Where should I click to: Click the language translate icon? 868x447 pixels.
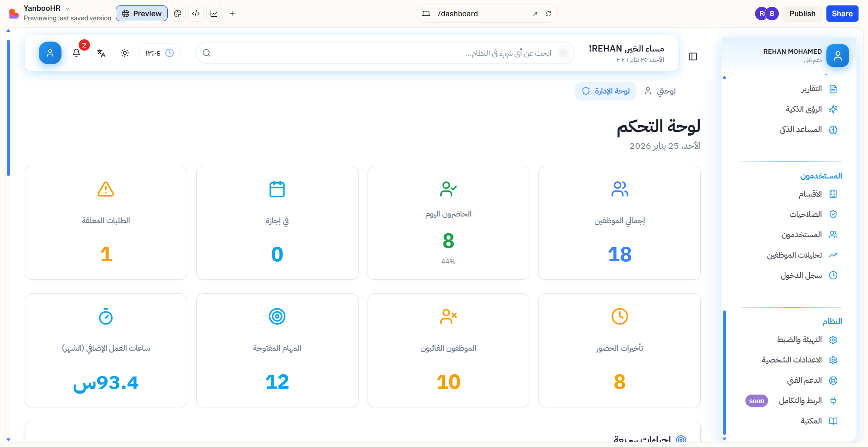(x=101, y=53)
